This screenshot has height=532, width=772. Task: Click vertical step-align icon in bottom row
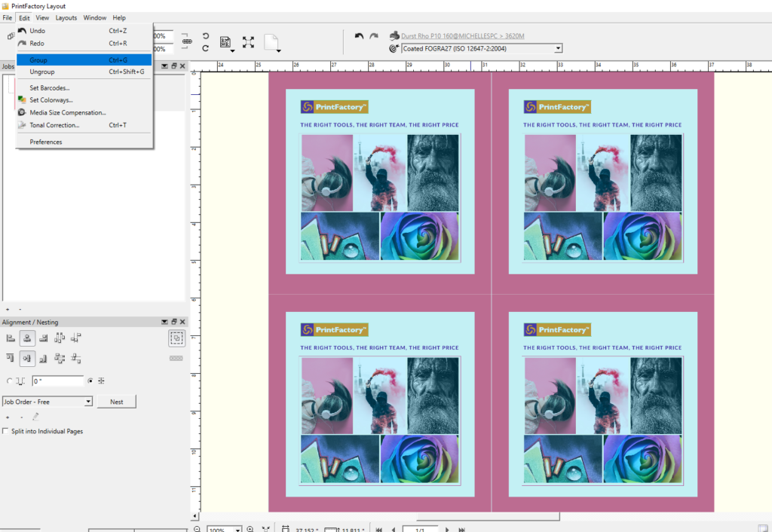(x=76, y=358)
